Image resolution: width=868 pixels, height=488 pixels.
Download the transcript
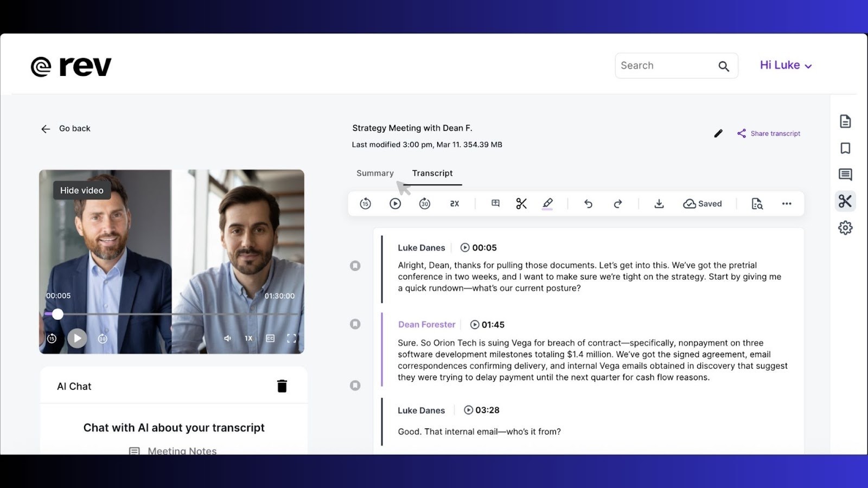[x=659, y=203]
